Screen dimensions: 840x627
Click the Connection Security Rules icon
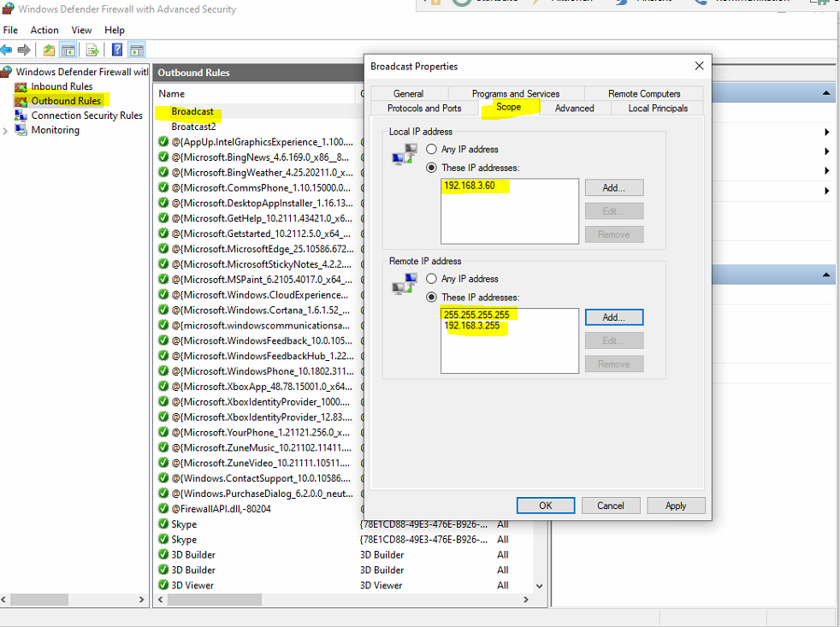pyautogui.click(x=21, y=115)
